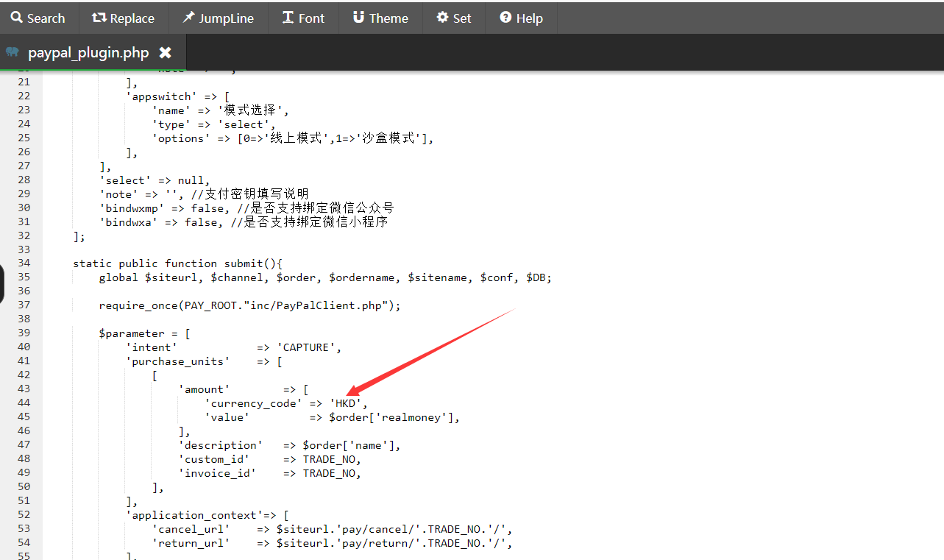Image resolution: width=944 pixels, height=560 pixels.
Task: Open the Font settings
Action: point(303,18)
